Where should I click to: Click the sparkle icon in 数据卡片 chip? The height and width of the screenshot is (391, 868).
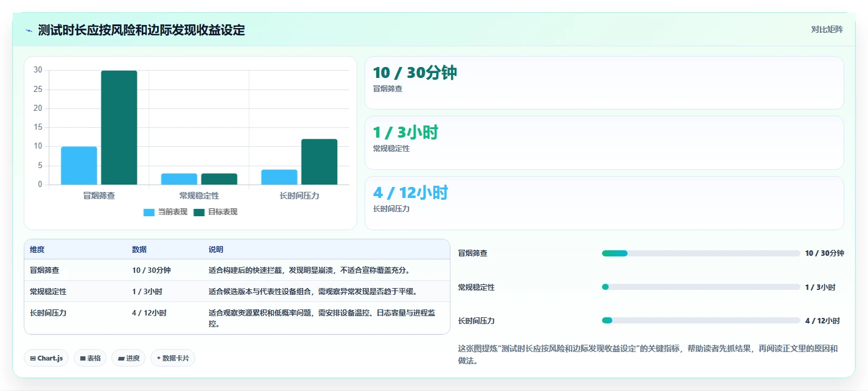(x=159, y=358)
